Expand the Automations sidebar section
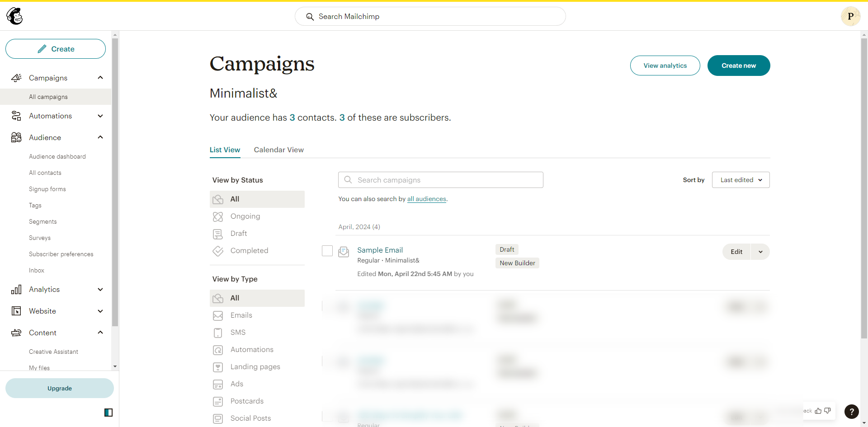 click(100, 116)
